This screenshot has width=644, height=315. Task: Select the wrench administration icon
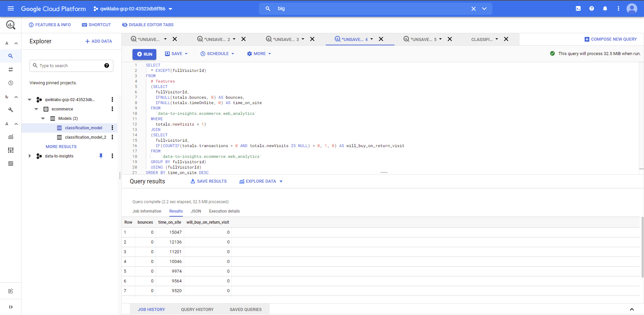10,110
